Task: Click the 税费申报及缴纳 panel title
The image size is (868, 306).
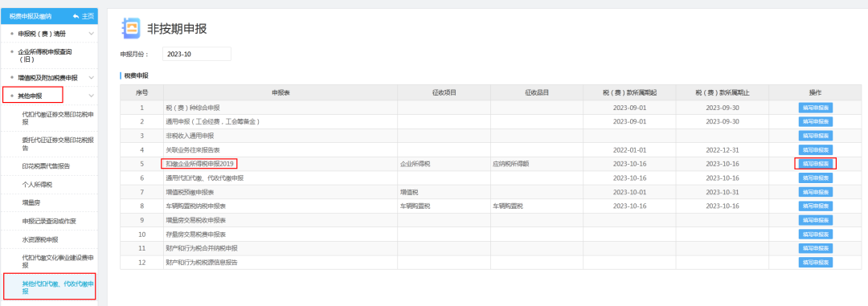Action: [x=31, y=17]
